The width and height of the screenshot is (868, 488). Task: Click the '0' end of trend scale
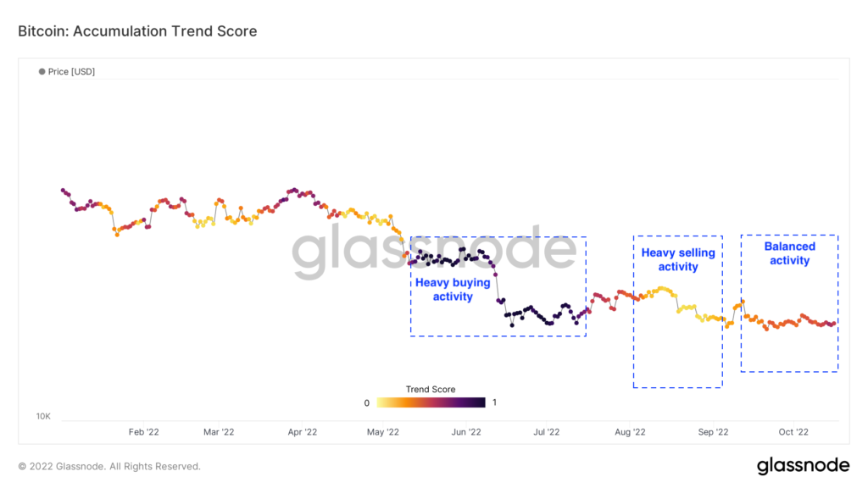[367, 403]
